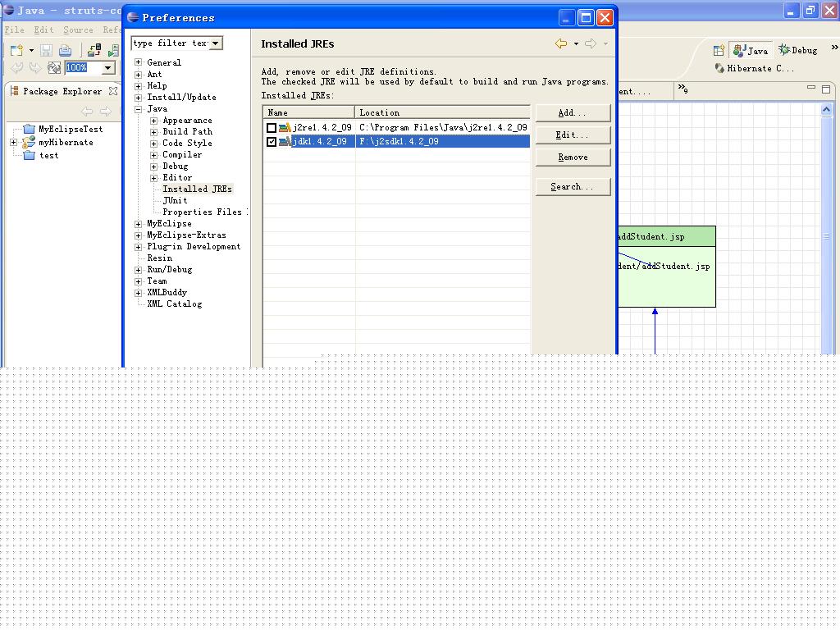
Task: Click the Name column header
Action: [x=308, y=112]
